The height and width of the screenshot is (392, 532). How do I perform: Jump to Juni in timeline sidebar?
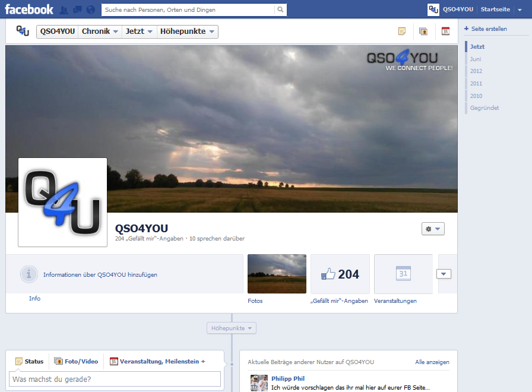pos(476,59)
